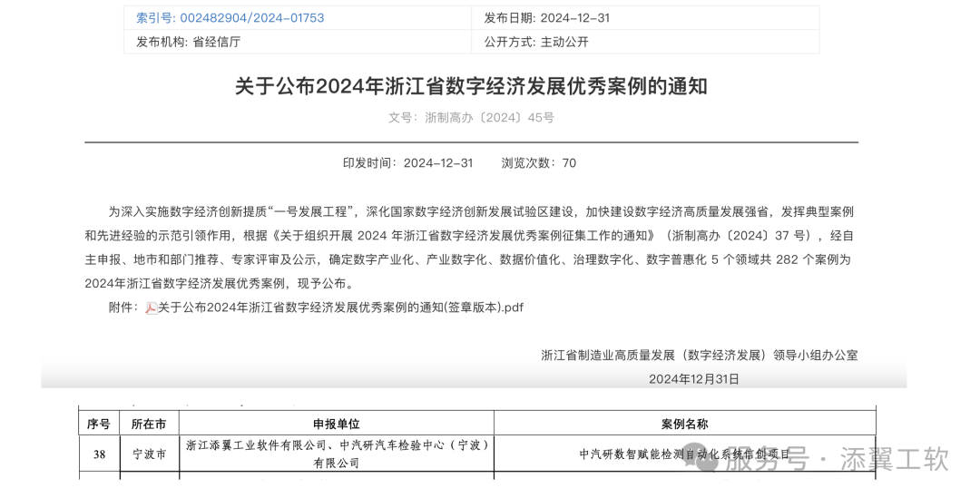Screen dimensions: 980x498
Task: Click the PDF icon beside the attachment
Action: (152, 308)
